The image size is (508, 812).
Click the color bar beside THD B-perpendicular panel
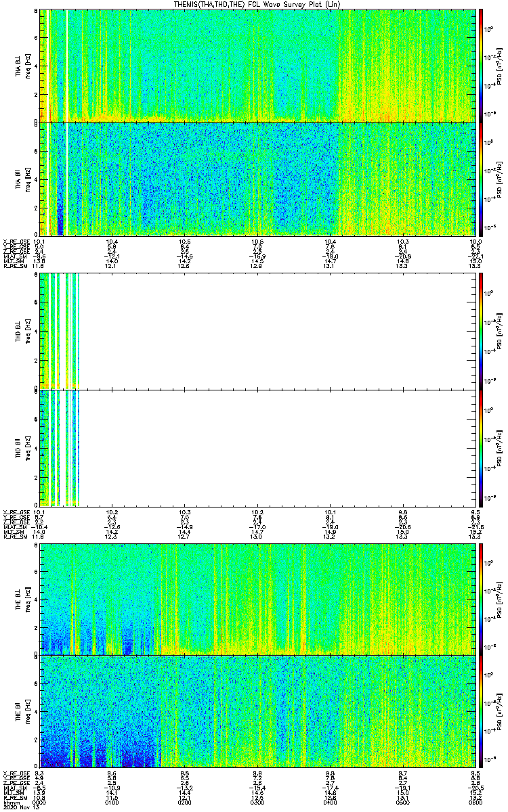pos(481,332)
